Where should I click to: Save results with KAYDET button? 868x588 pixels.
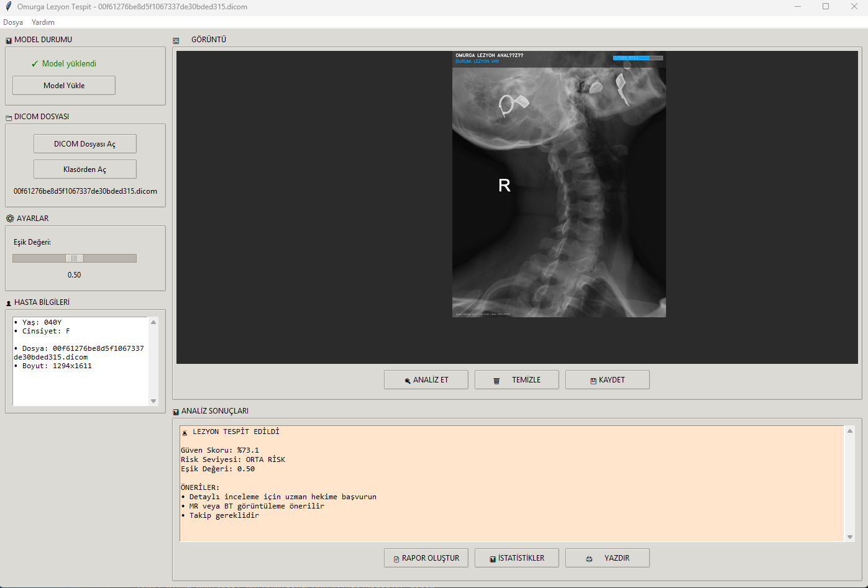point(608,380)
